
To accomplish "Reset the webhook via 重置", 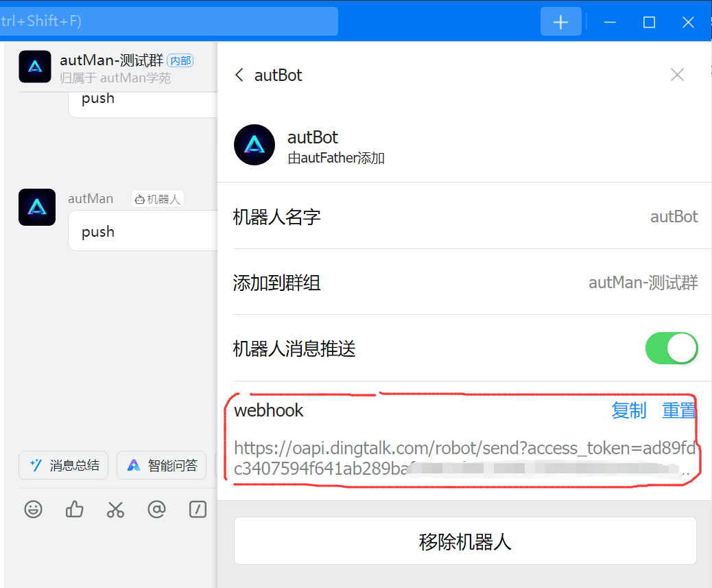I will (678, 410).
